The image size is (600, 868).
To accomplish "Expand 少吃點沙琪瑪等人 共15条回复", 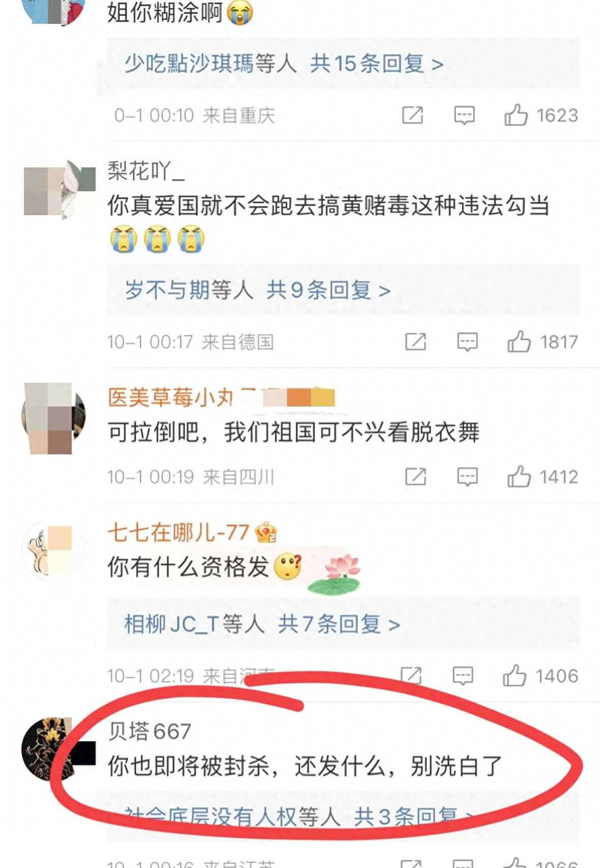I will [x=283, y=64].
